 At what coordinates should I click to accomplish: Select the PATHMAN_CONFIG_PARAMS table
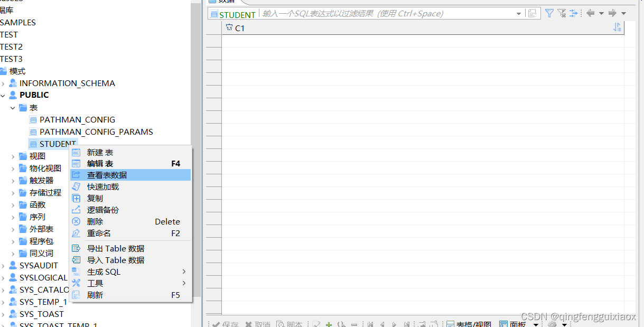coord(96,132)
